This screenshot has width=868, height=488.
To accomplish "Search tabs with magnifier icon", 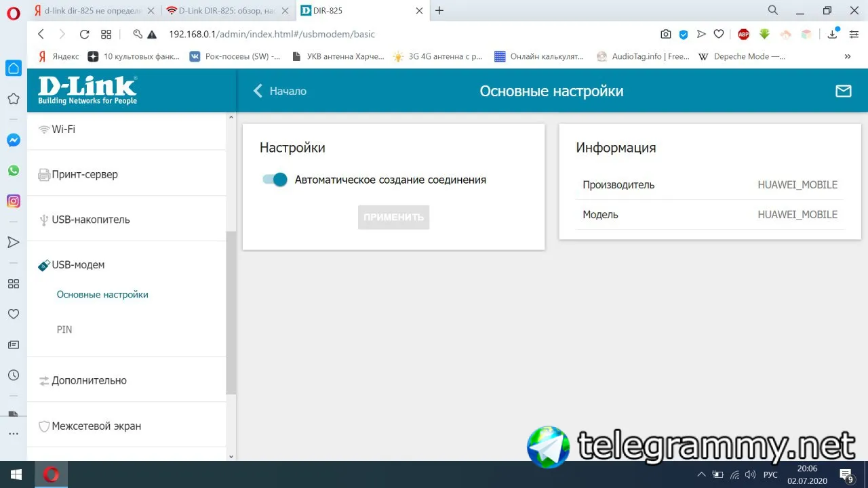I will click(773, 10).
